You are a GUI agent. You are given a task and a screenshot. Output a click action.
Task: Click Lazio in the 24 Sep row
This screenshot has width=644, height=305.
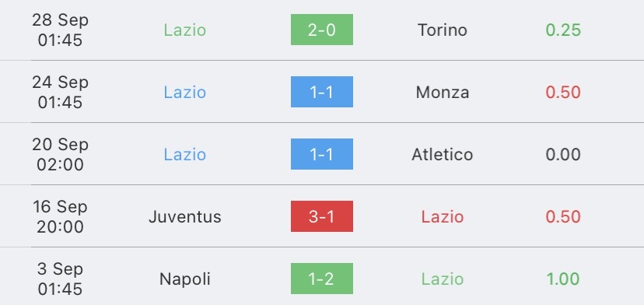coord(185,92)
